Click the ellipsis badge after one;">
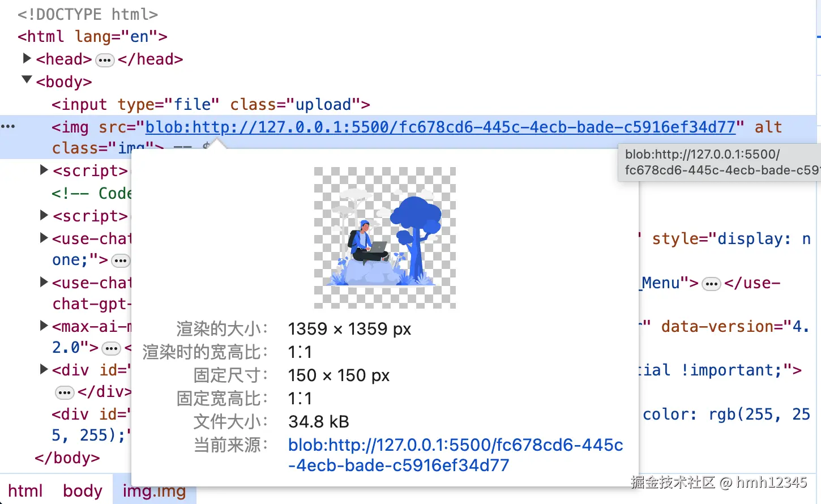The height and width of the screenshot is (504, 821). click(x=121, y=261)
